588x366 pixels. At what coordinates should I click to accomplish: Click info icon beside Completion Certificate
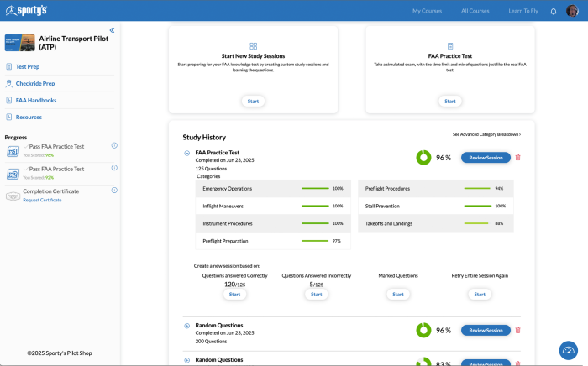pyautogui.click(x=114, y=191)
